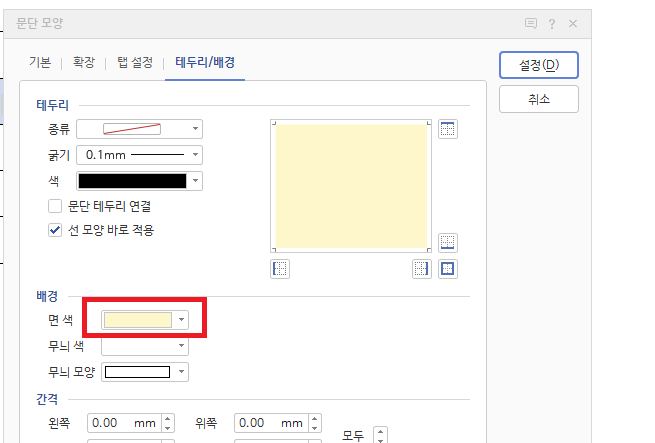655x443 pixels.
Task: Open the 무늬 모양 pattern dropdown
Action: tap(145, 372)
